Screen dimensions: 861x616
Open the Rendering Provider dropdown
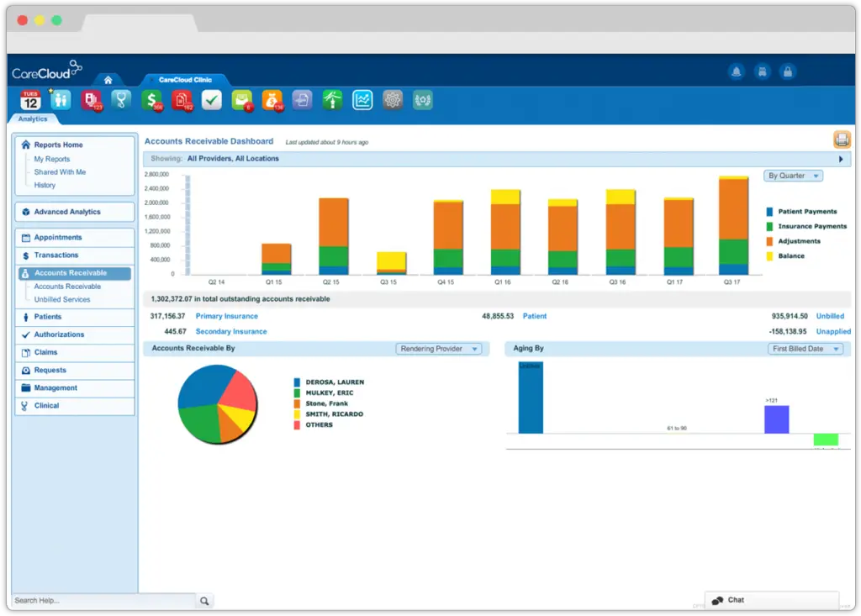tap(439, 349)
